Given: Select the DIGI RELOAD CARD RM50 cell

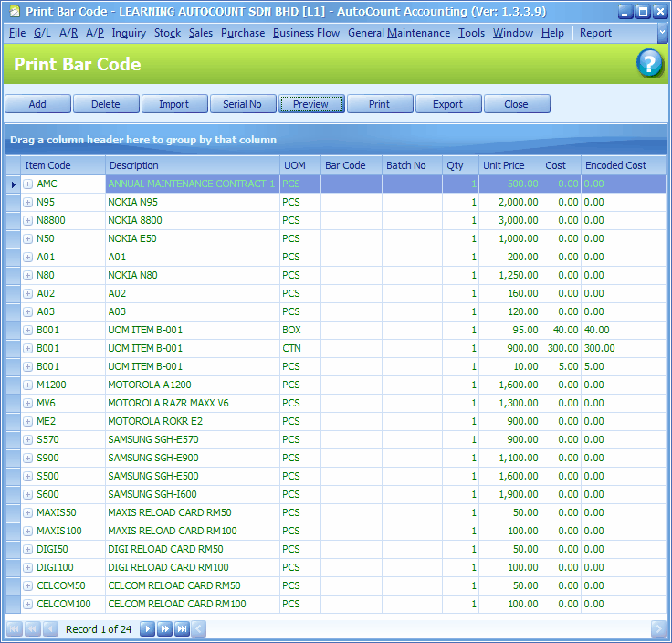Looking at the screenshot, I should (193, 550).
